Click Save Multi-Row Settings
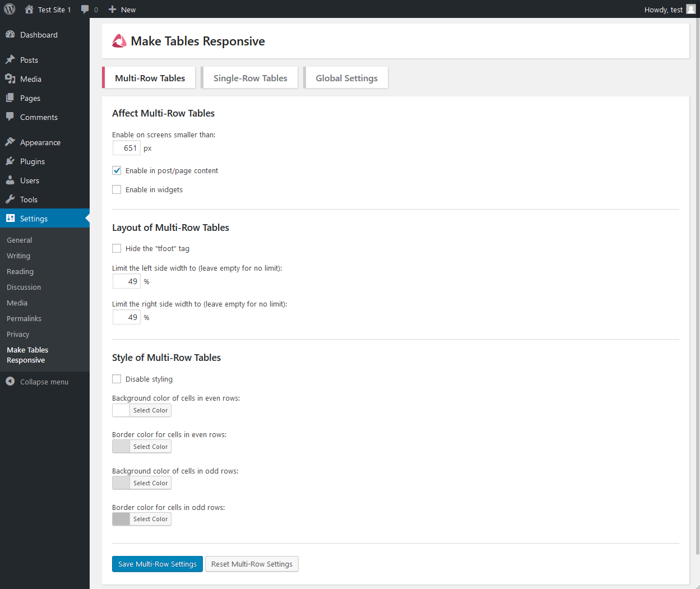700x589 pixels. (157, 564)
